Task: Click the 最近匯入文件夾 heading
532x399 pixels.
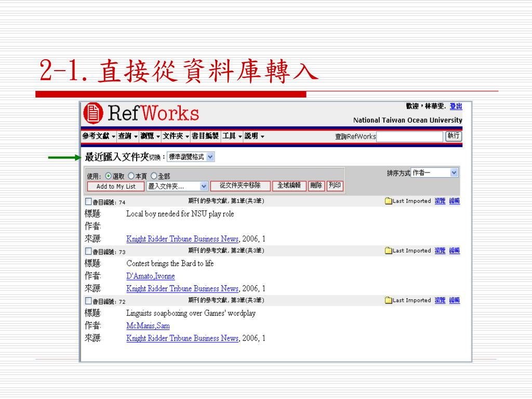Action: tap(117, 157)
